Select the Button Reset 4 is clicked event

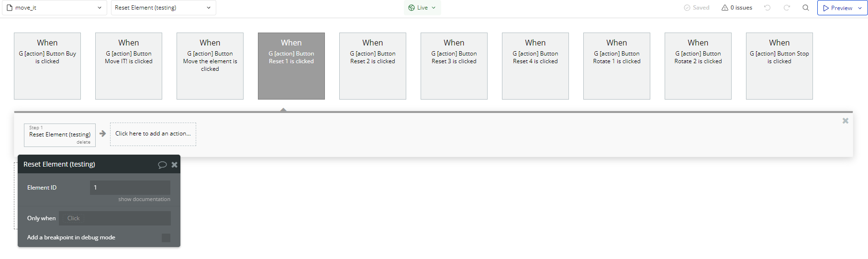(535, 66)
